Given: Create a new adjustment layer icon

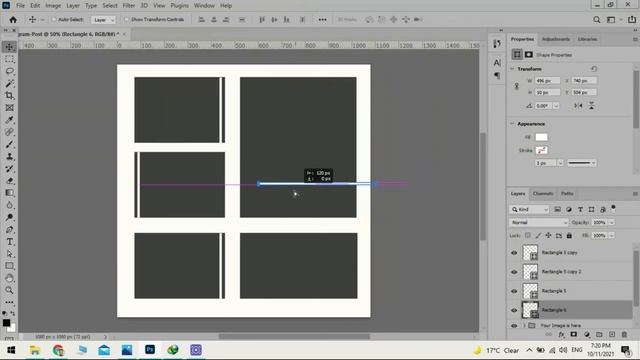Looking at the screenshot, I should [x=587, y=334].
